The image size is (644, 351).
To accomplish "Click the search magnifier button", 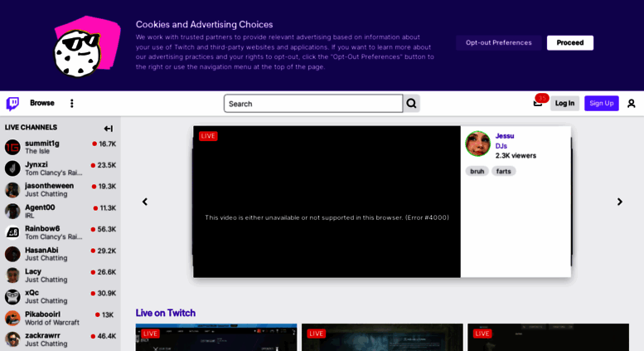I will [412, 104].
